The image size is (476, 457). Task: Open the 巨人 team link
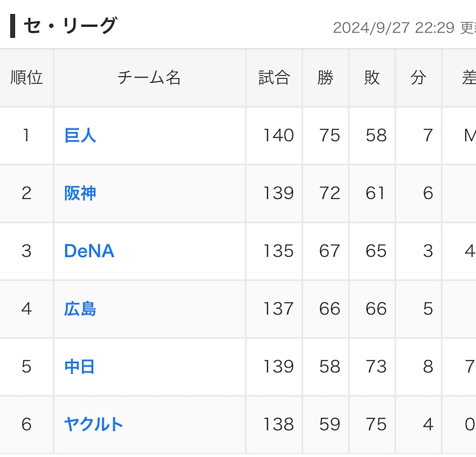80,135
